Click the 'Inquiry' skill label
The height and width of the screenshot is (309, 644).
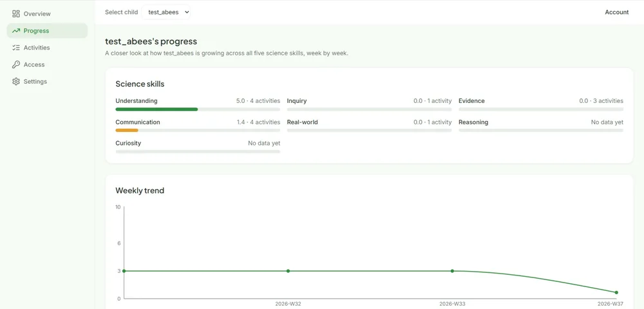pos(296,101)
